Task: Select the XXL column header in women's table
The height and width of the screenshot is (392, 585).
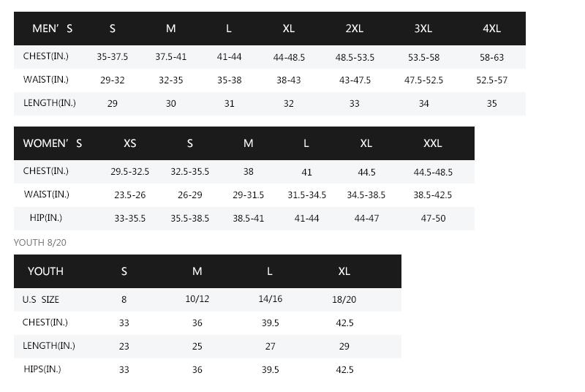Action: click(x=433, y=143)
